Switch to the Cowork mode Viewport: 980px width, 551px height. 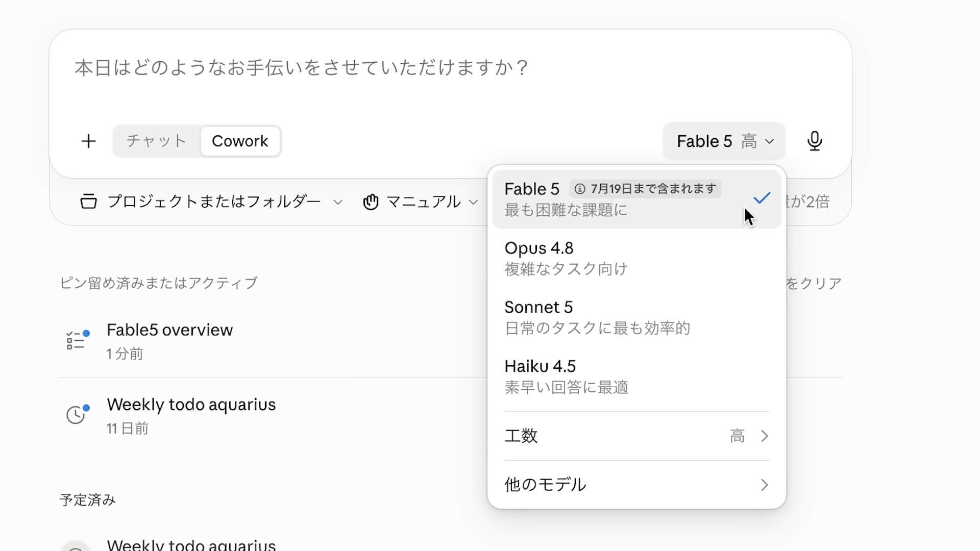(240, 141)
